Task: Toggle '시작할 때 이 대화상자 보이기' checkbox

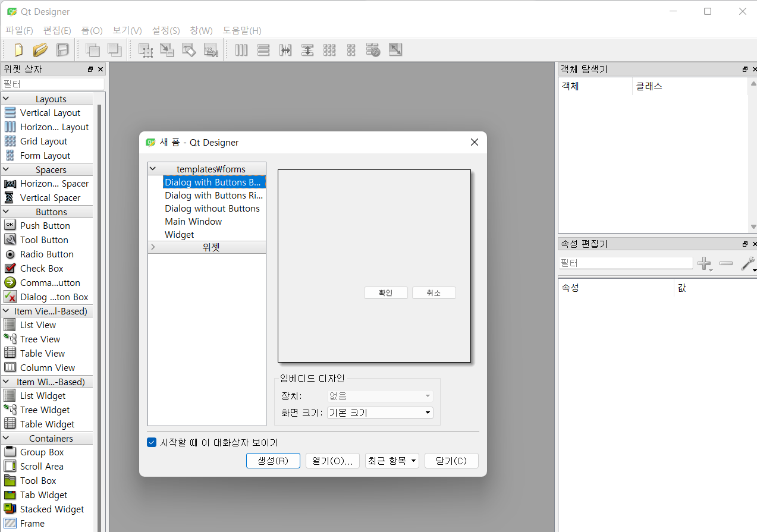Action: tap(152, 442)
